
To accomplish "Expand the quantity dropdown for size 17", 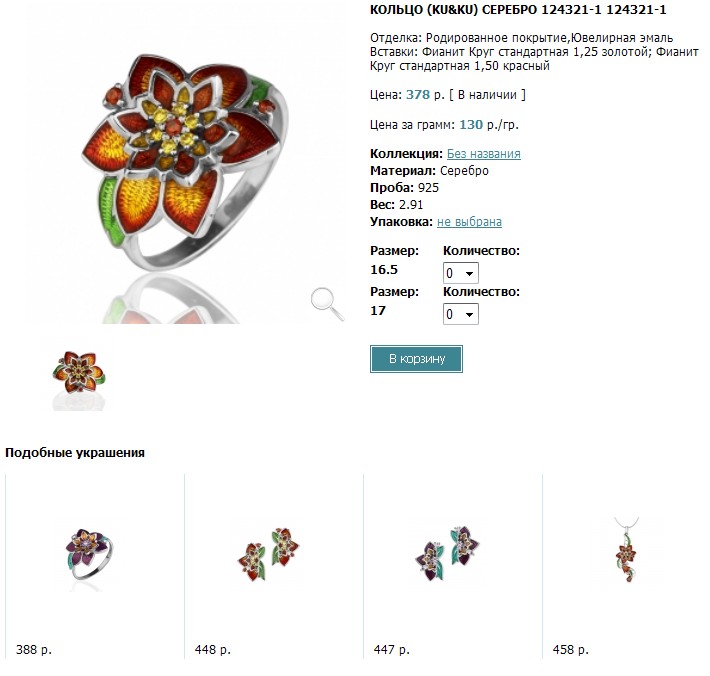I will [x=461, y=314].
